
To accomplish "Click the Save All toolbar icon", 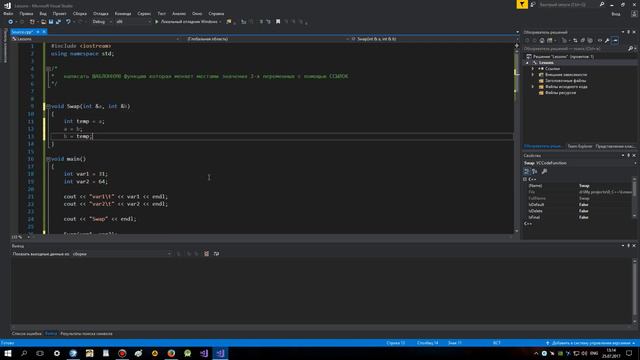I will pos(58,22).
